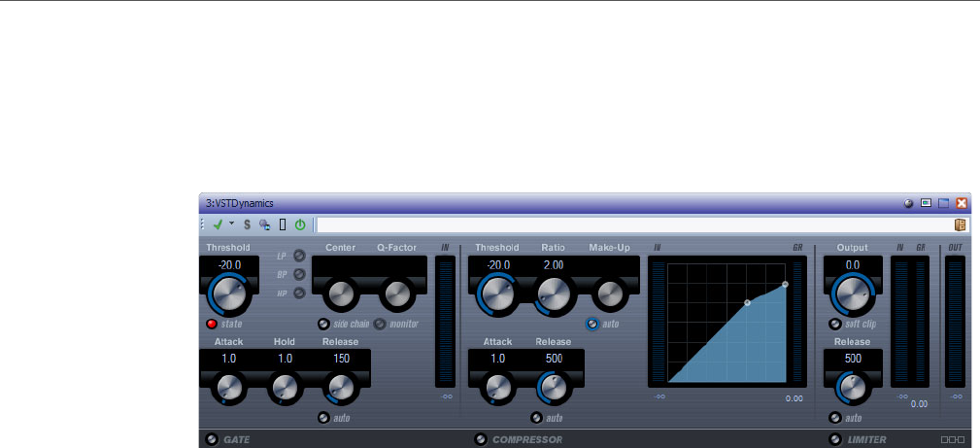Click the Compressor Threshold knob
Image resolution: width=980 pixels, height=448 pixels.
[497, 294]
